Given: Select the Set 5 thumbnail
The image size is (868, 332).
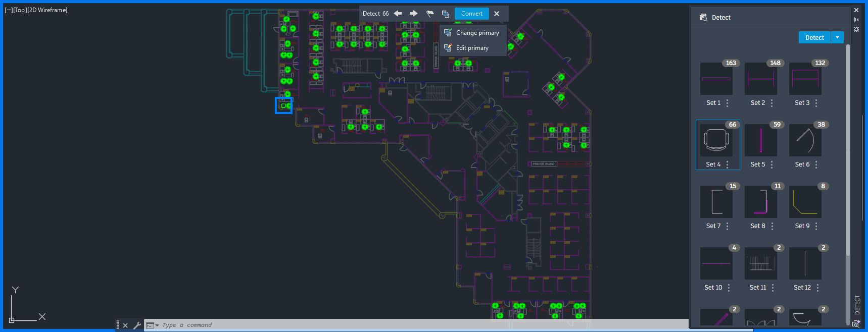Looking at the screenshot, I should (x=761, y=140).
